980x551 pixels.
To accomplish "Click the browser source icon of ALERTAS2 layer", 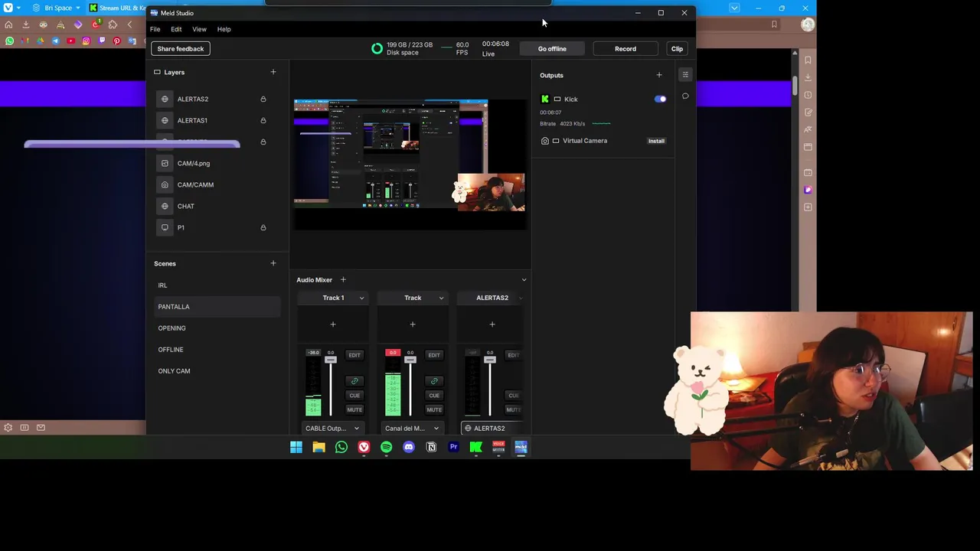I will pyautogui.click(x=165, y=99).
